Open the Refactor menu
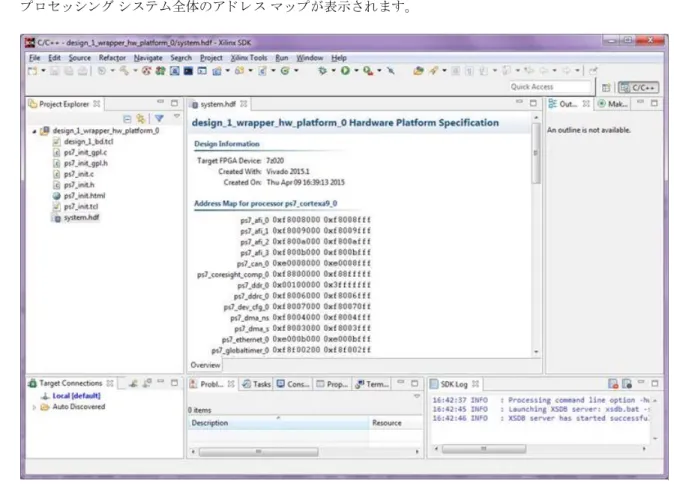674x484 pixels. pos(112,58)
